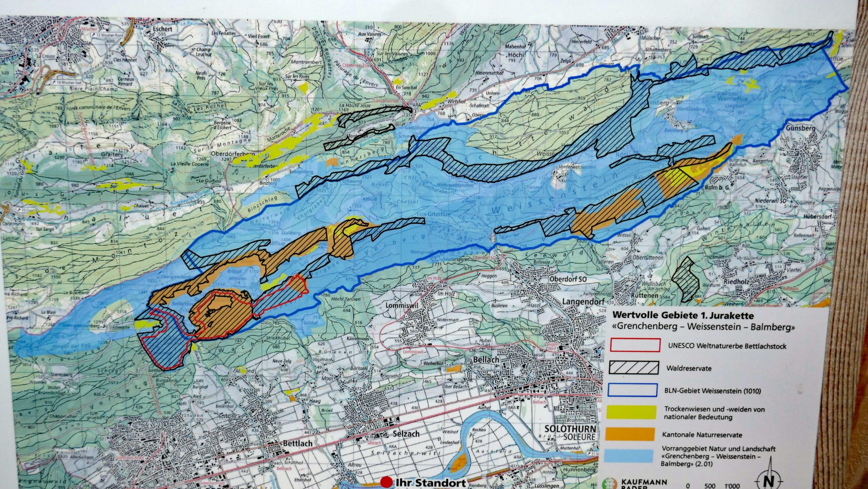Click the hatched Waldreservate legend symbol
The width and height of the screenshot is (868, 489).
coord(634,368)
